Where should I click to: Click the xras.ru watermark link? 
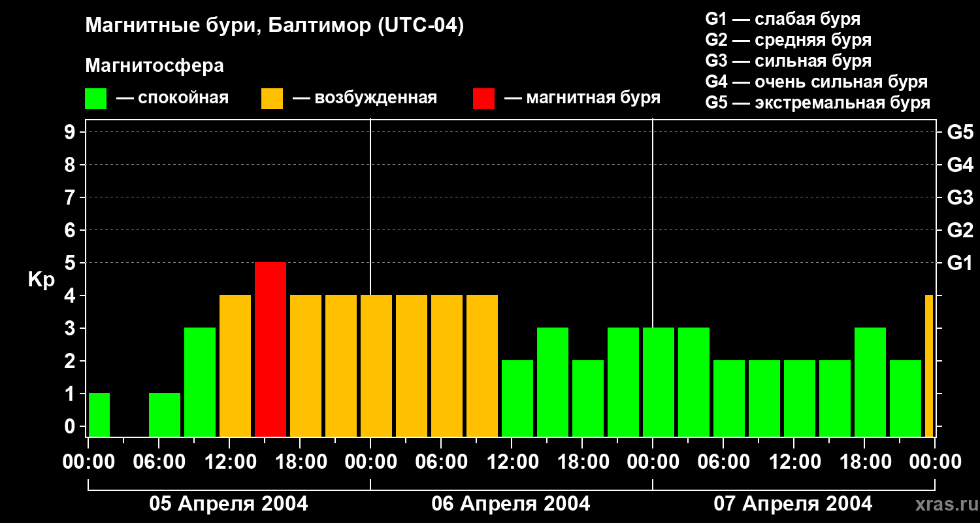coord(943,504)
